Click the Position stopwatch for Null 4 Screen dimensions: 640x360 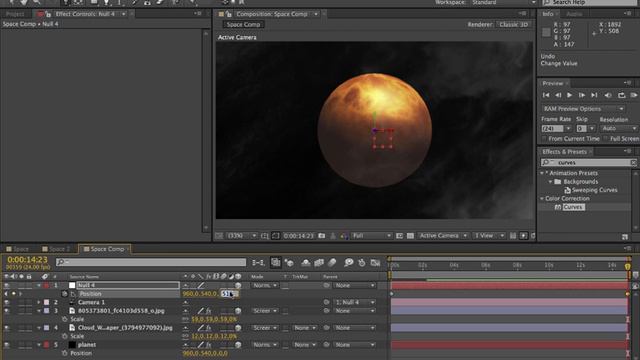pyautogui.click(x=64, y=294)
